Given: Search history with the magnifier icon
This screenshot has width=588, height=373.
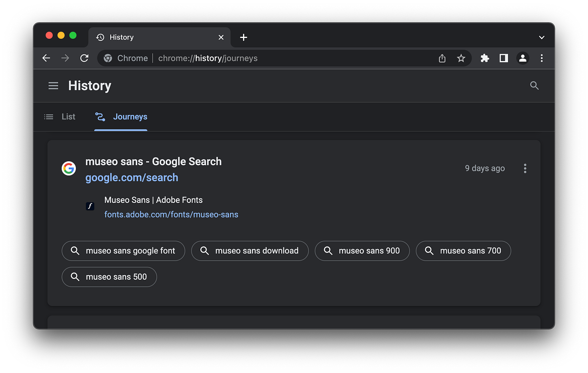Looking at the screenshot, I should 534,85.
